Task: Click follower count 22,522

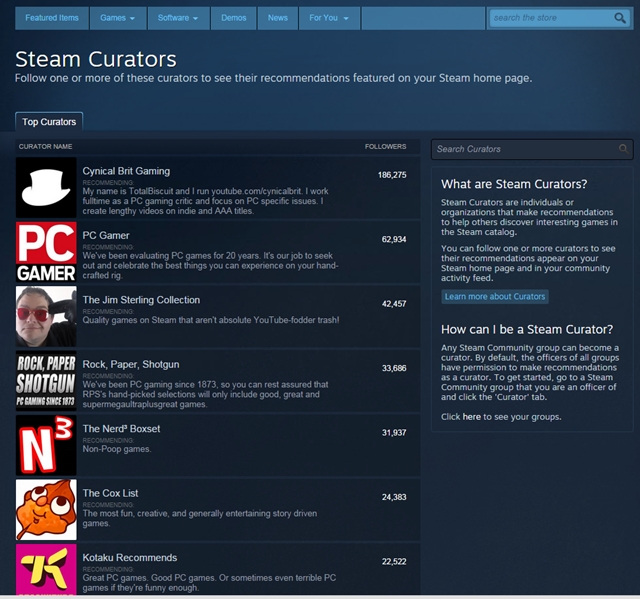Action: click(394, 562)
